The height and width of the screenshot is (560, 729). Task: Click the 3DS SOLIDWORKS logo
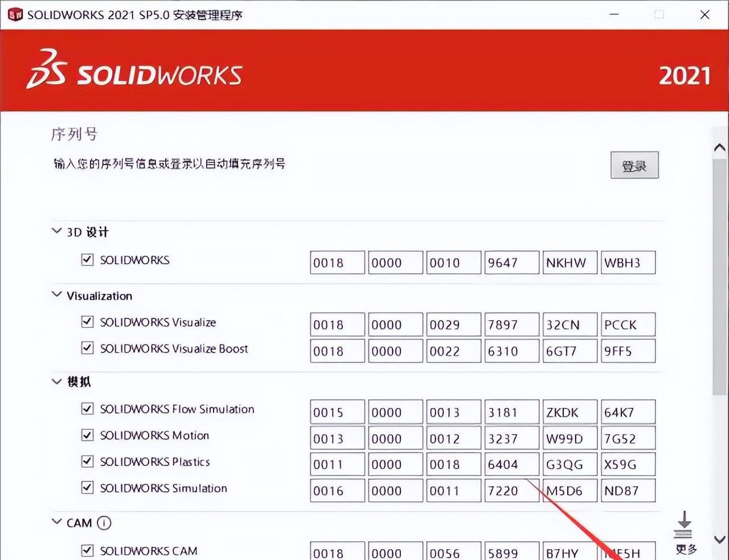point(134,70)
